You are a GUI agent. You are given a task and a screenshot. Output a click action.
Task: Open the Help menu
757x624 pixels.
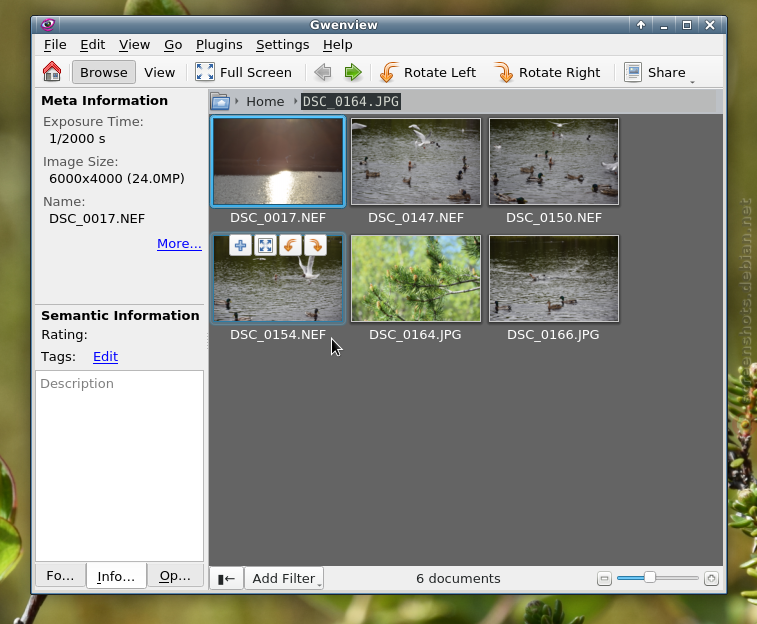[x=337, y=45]
